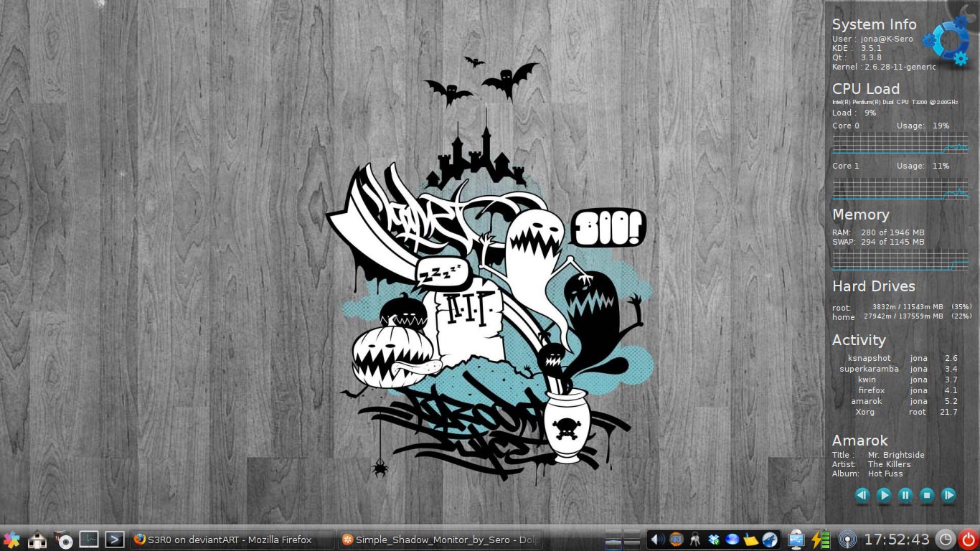Click the superkaramba process row
This screenshot has height=551, width=980.
[899, 369]
